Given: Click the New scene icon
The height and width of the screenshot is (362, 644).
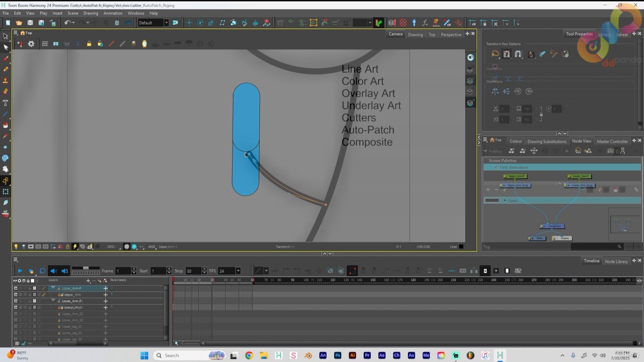Looking at the screenshot, I should [8, 23].
